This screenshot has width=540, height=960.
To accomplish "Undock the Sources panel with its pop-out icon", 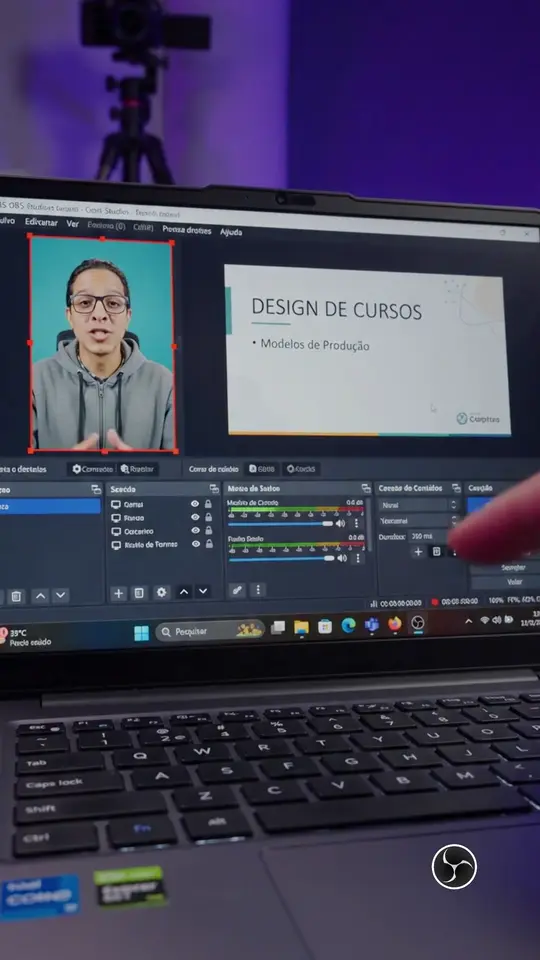I will pyautogui.click(x=214, y=489).
